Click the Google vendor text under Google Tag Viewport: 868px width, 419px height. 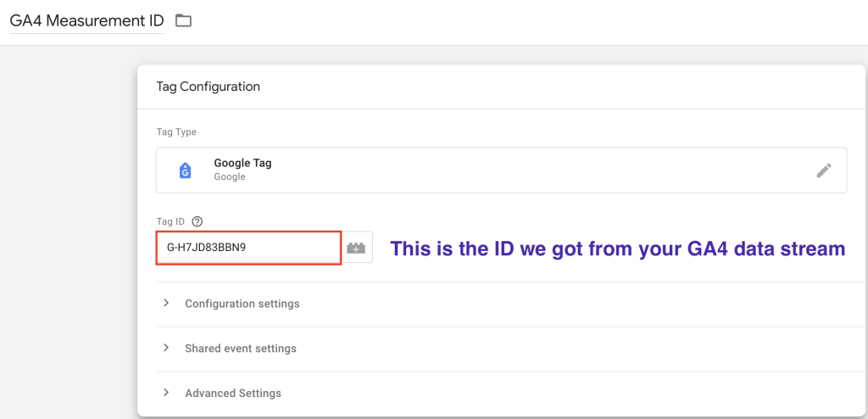[x=229, y=177]
